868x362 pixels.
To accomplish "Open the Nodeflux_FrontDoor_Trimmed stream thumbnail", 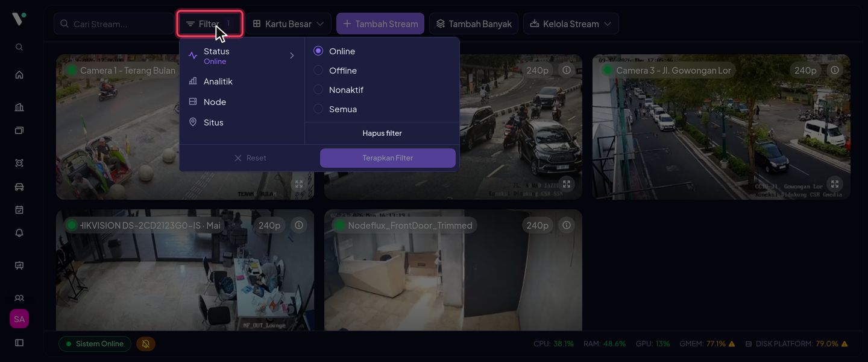I will [453, 270].
